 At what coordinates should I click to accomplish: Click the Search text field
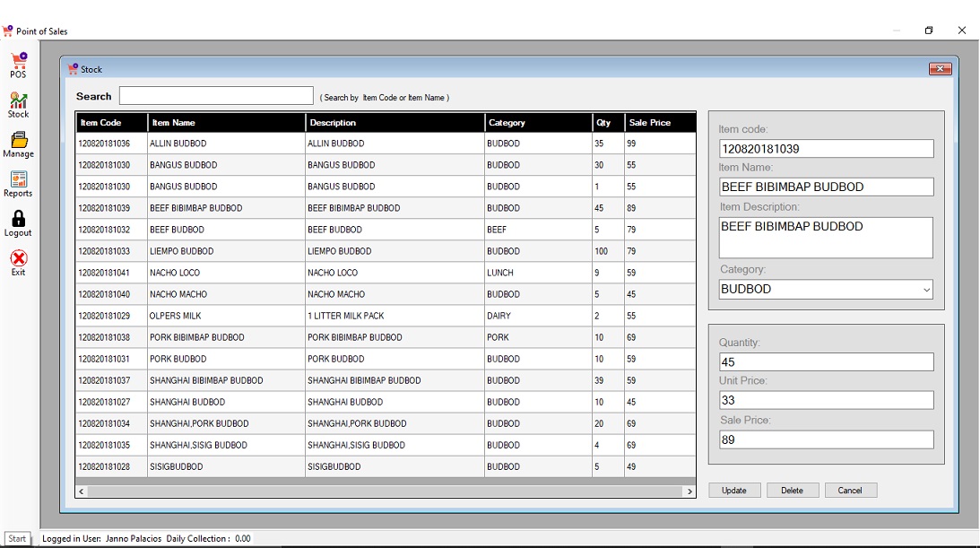[216, 96]
